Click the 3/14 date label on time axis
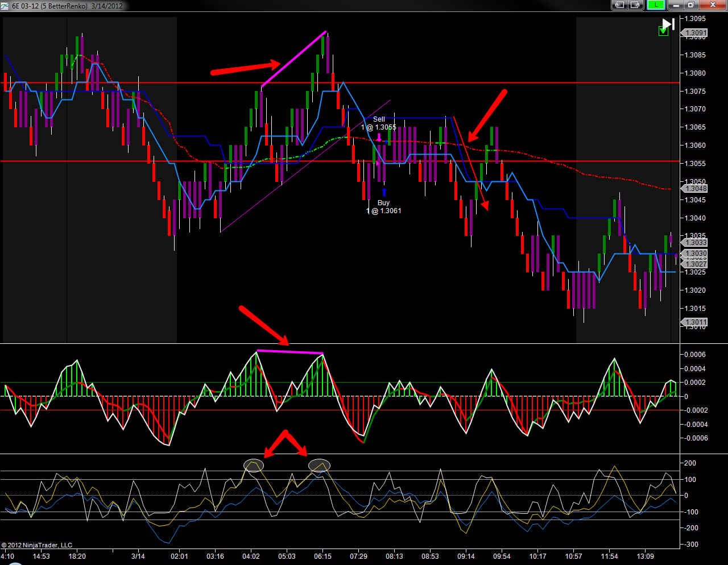This screenshot has width=728, height=565. (x=138, y=556)
